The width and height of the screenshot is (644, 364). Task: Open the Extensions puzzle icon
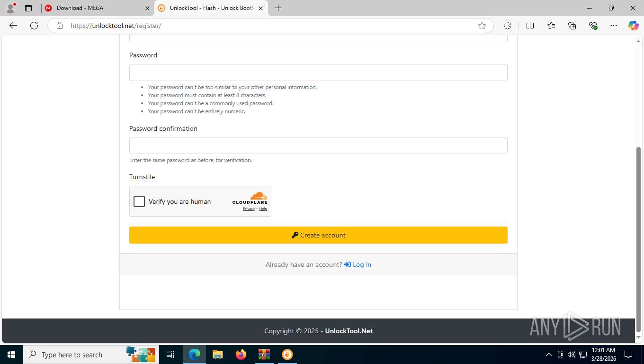(508, 26)
